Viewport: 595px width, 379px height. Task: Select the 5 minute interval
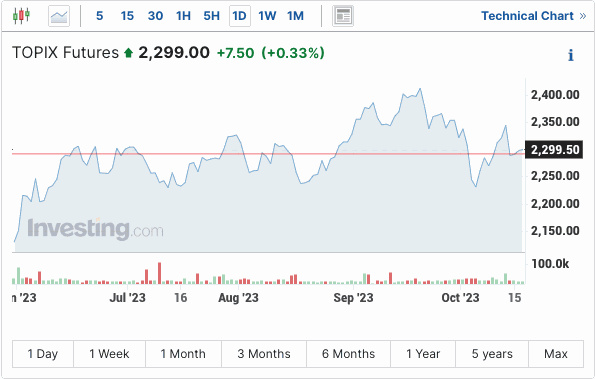[x=99, y=16]
